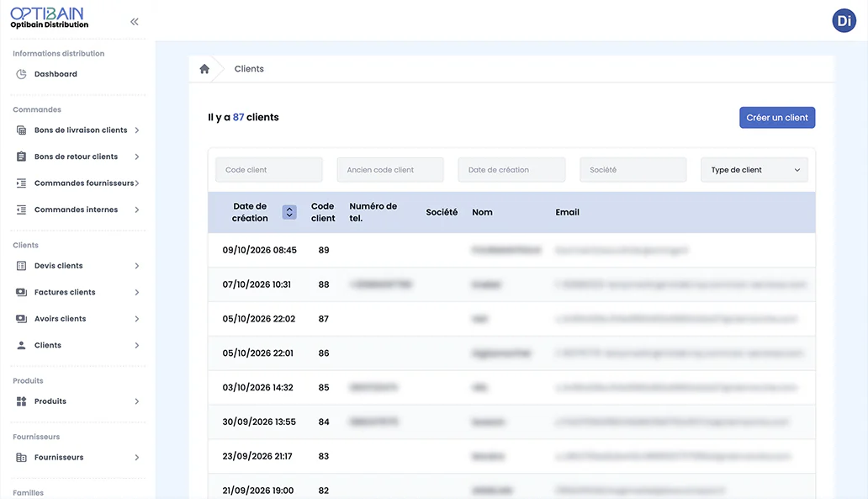The width and height of the screenshot is (868, 499).
Task: Click the Factures clients money icon
Action: [x=21, y=293]
